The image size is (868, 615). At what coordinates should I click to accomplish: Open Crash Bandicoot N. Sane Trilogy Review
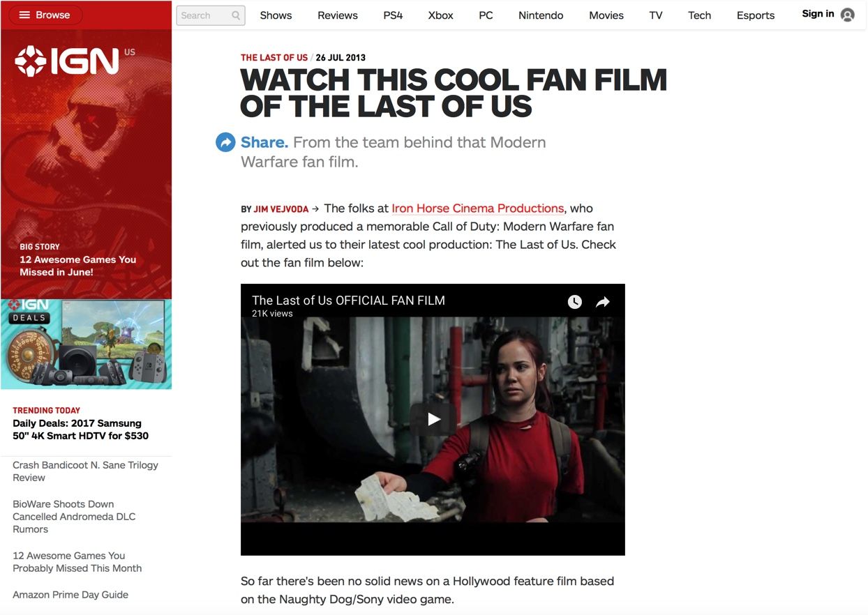[85, 471]
